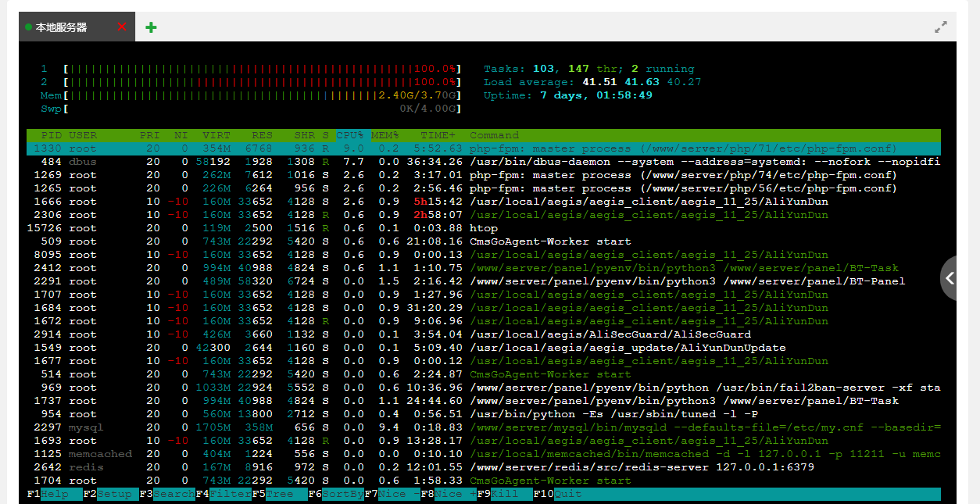
Task: Sort by the PRI column header
Action: (x=149, y=135)
